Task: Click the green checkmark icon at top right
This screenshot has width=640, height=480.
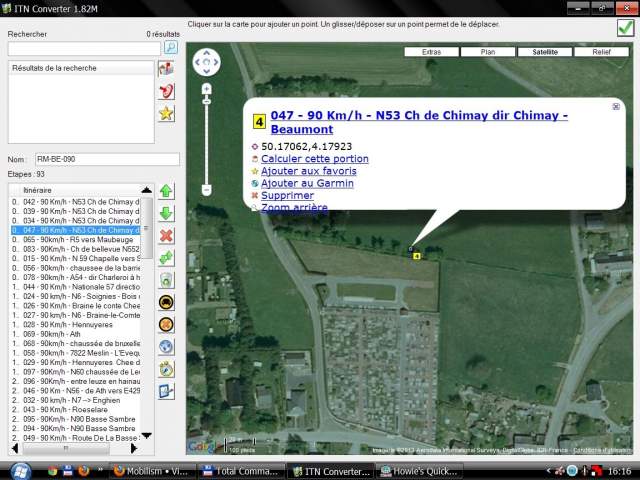Action: (x=625, y=28)
